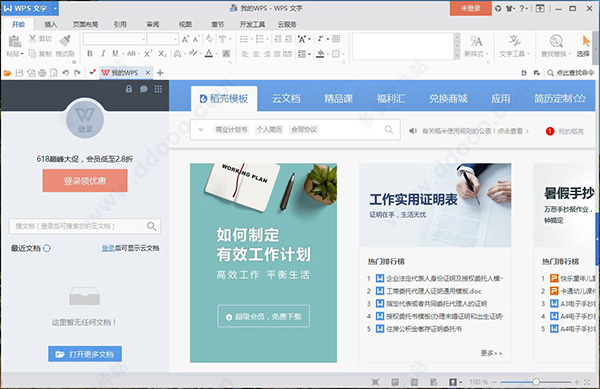Click the zoom slider handle in status bar
Viewport: 600px width, 389px height.
536,382
